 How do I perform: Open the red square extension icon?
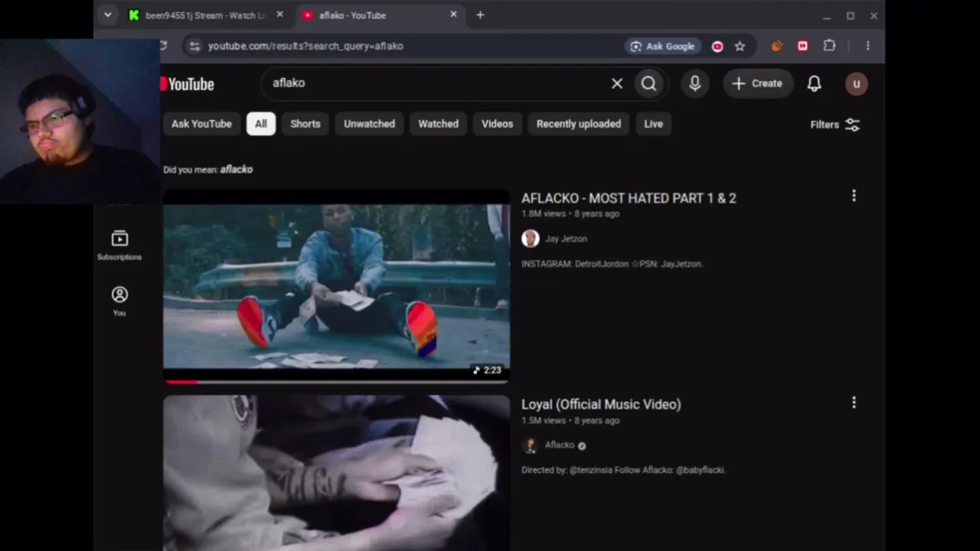click(x=802, y=46)
